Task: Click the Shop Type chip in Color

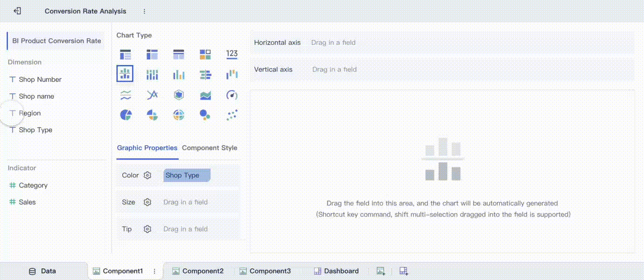Action: pyautogui.click(x=187, y=175)
